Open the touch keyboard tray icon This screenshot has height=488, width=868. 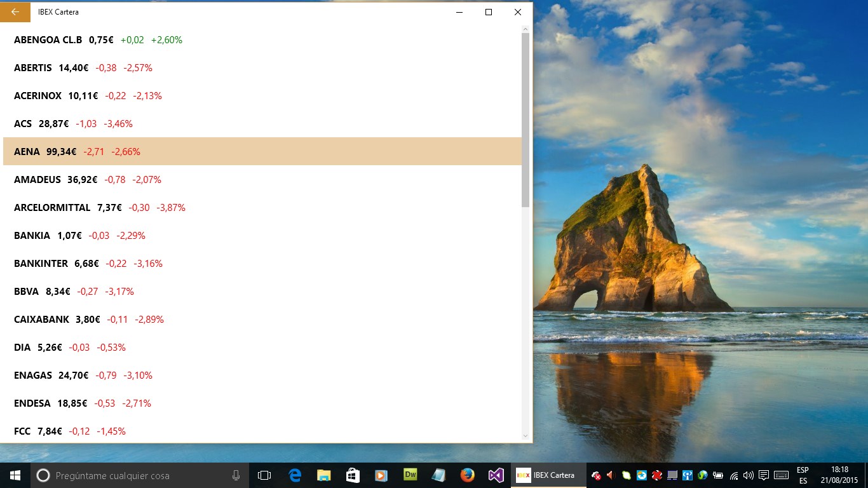[782, 475]
